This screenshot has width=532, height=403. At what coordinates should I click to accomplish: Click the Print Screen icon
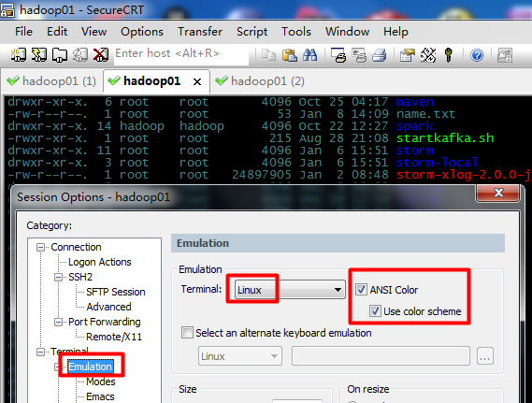tap(338, 55)
